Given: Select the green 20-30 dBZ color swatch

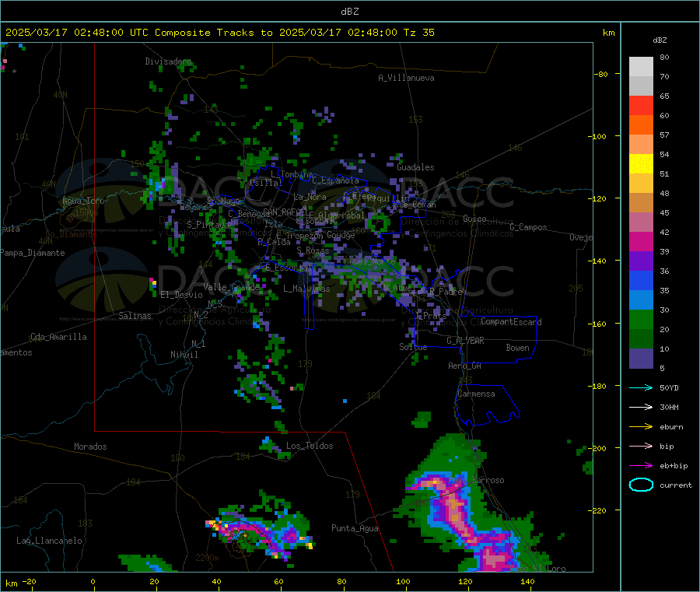Looking at the screenshot, I should [x=641, y=319].
